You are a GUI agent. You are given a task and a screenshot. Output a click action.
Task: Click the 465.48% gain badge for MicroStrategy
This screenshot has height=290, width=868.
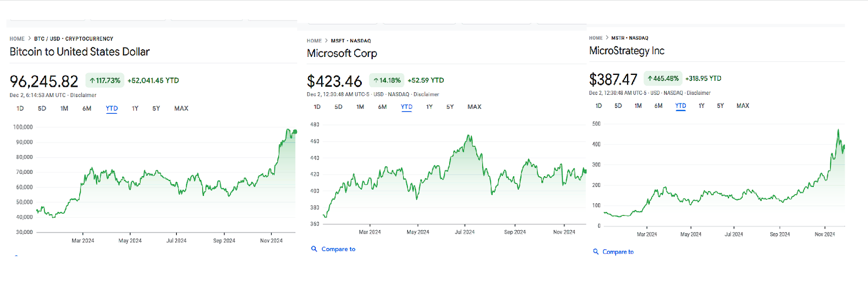point(663,79)
